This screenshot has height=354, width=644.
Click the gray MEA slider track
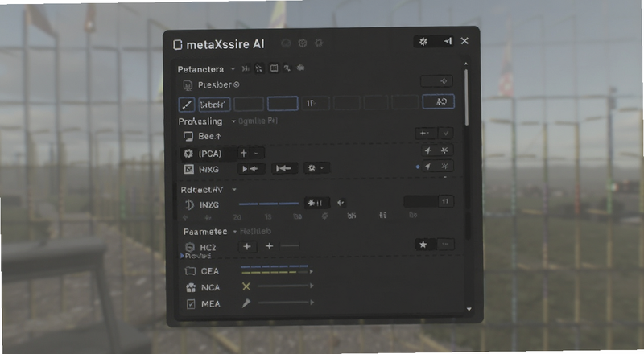[283, 303]
